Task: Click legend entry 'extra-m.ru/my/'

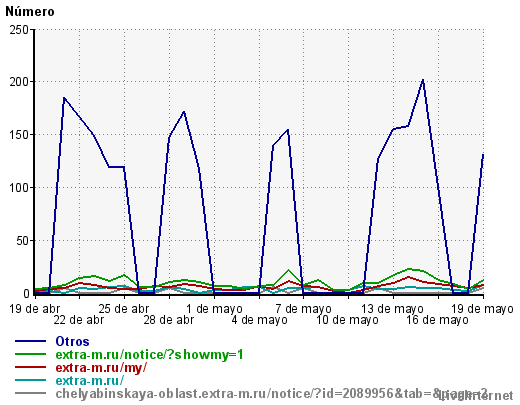Action: click(101, 367)
